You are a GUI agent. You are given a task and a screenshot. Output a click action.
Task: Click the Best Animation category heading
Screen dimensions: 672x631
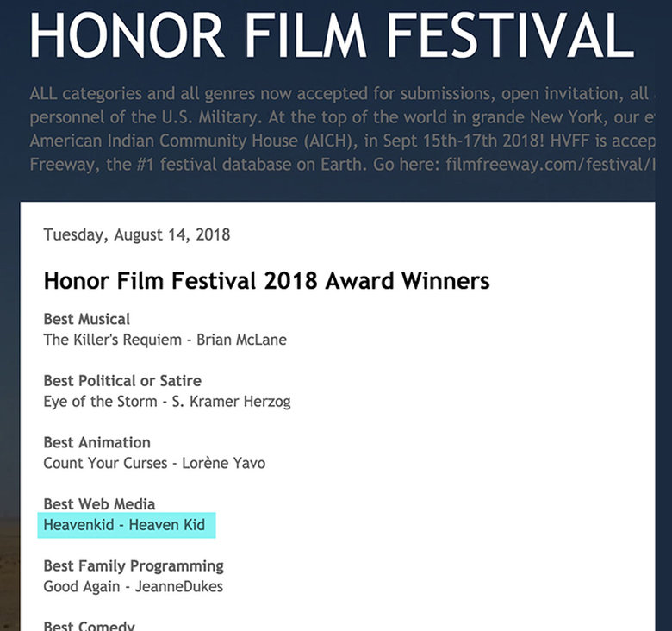96,443
